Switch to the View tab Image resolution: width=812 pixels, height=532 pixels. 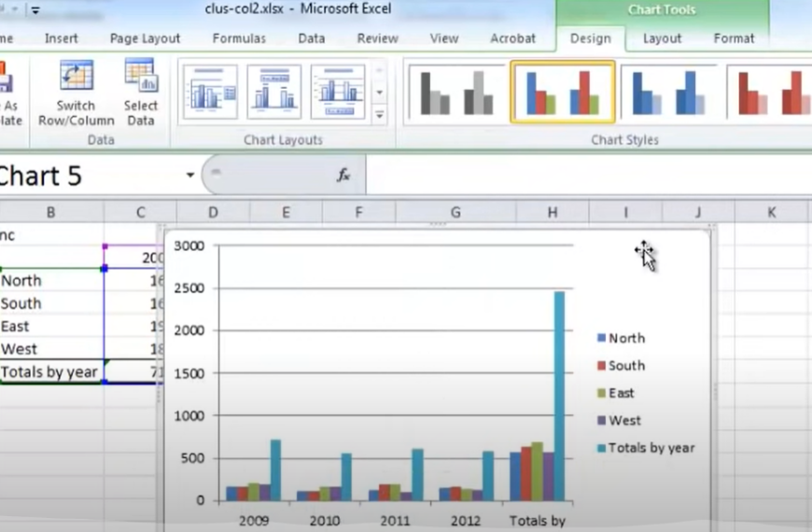click(x=444, y=38)
